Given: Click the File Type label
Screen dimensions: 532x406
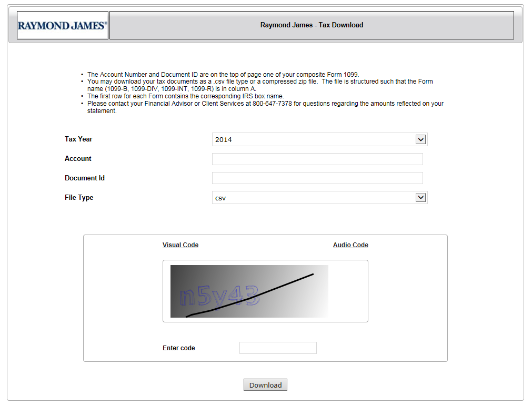Looking at the screenshot, I should (79, 197).
